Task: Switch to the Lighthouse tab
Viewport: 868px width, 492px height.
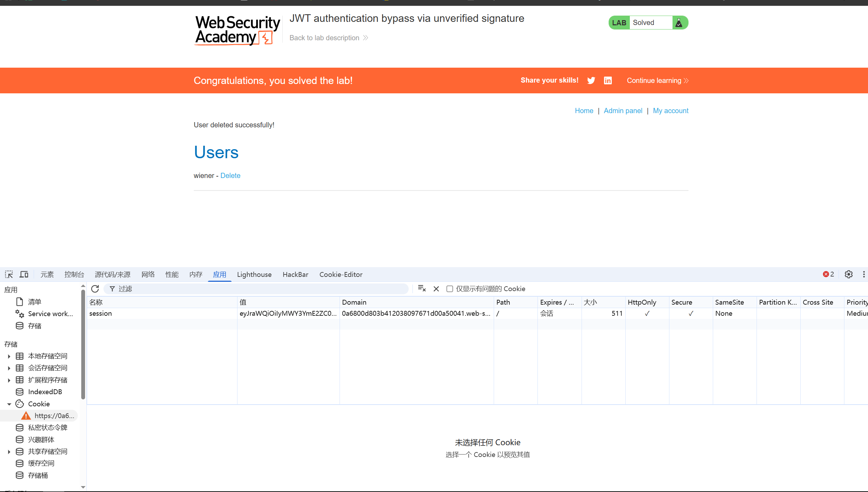Action: [x=254, y=274]
